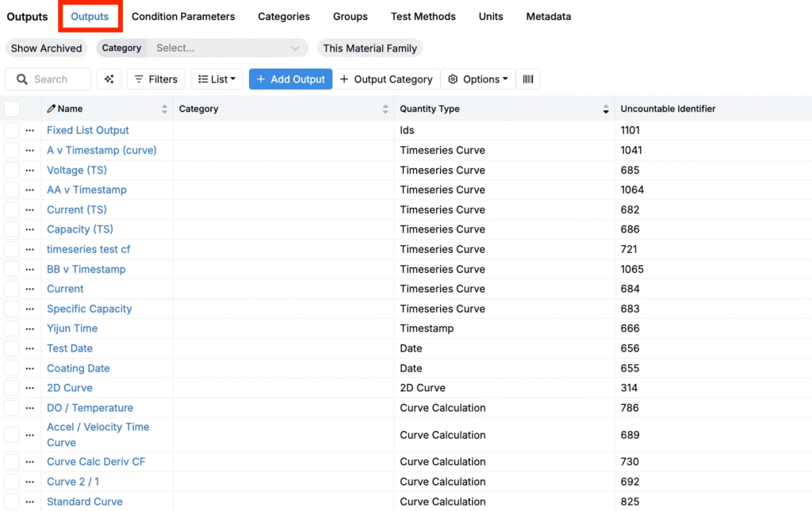Open the Specific Capacity output link
This screenshot has width=812, height=511.
(89, 309)
